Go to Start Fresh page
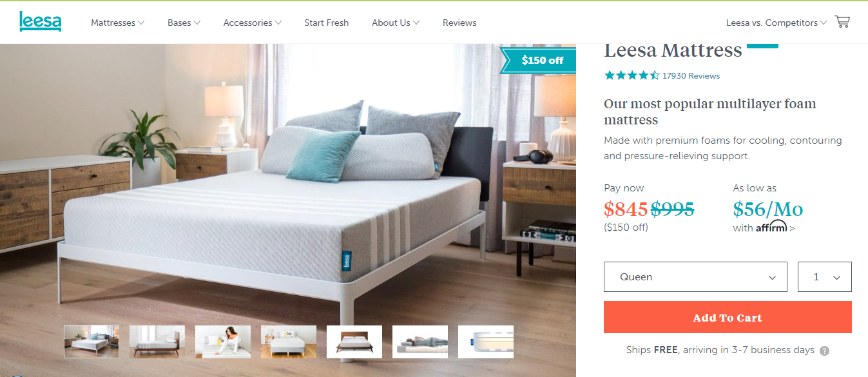 pos(327,23)
